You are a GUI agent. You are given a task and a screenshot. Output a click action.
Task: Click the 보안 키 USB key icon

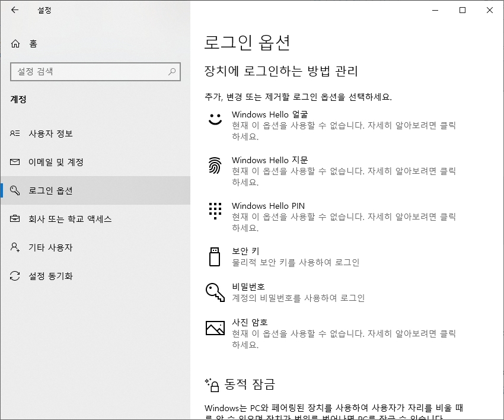(x=215, y=257)
